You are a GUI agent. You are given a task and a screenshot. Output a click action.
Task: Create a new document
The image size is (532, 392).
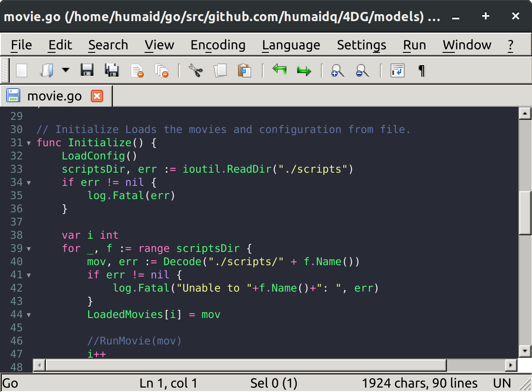(21, 70)
